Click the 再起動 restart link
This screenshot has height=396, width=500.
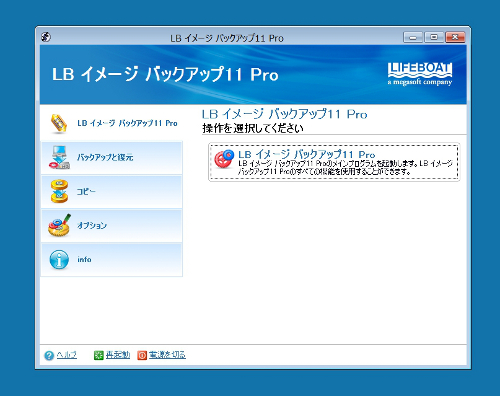click(x=118, y=355)
